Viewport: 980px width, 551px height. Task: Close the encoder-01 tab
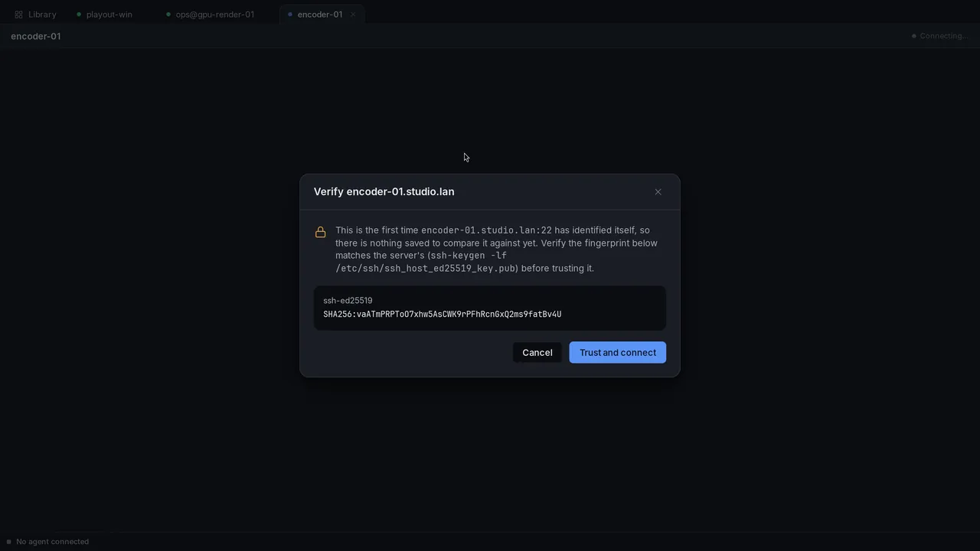(353, 15)
